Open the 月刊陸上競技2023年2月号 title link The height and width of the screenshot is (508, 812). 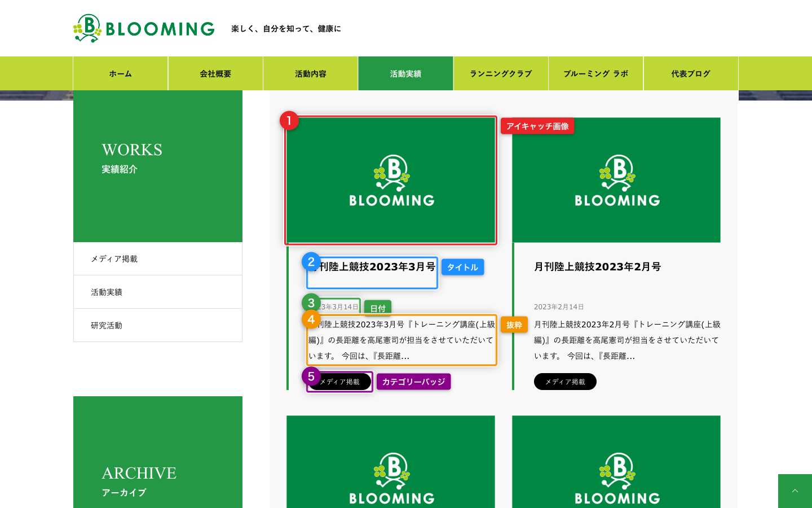point(598,267)
